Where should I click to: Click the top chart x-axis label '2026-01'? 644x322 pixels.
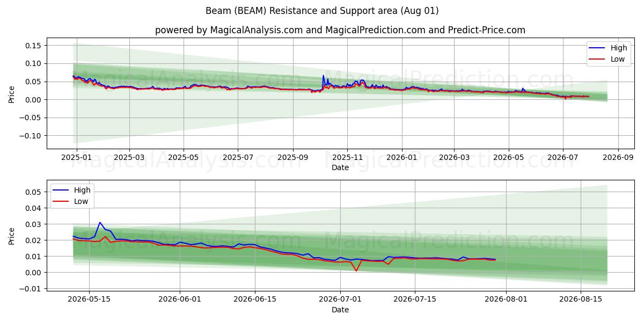[402, 158]
